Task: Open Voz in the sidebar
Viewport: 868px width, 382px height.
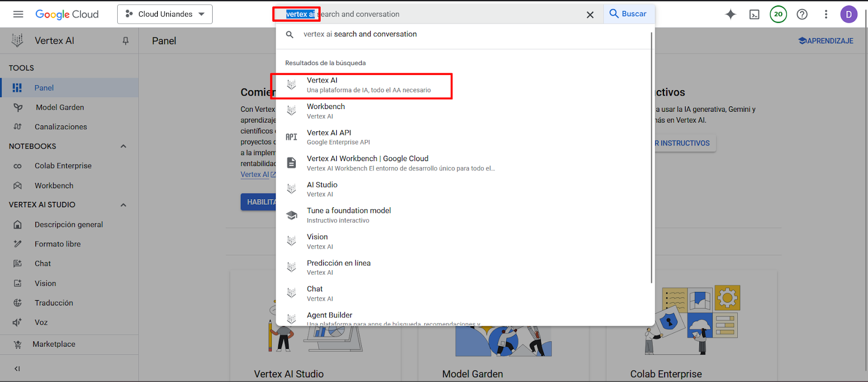Action: pos(69,322)
